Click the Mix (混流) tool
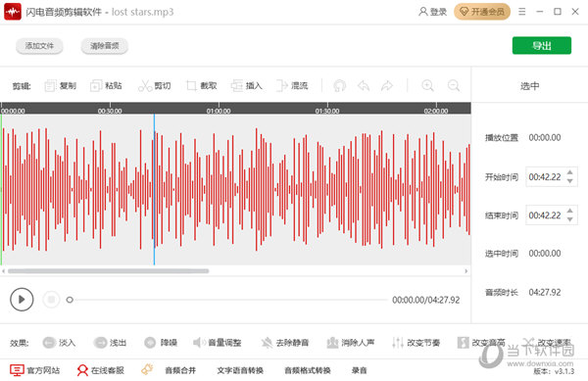Image resolution: width=588 pixels, height=381 pixels. coord(292,86)
